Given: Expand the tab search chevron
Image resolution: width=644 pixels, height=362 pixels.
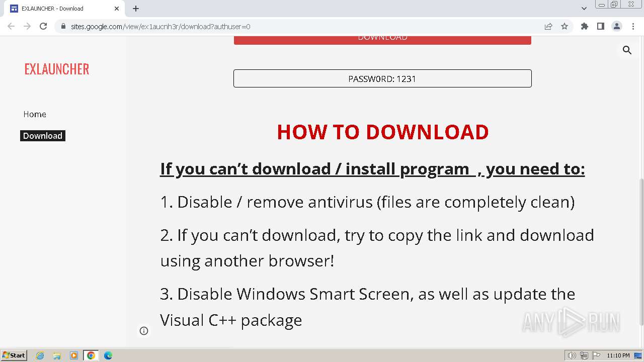Looking at the screenshot, I should tap(584, 9).
